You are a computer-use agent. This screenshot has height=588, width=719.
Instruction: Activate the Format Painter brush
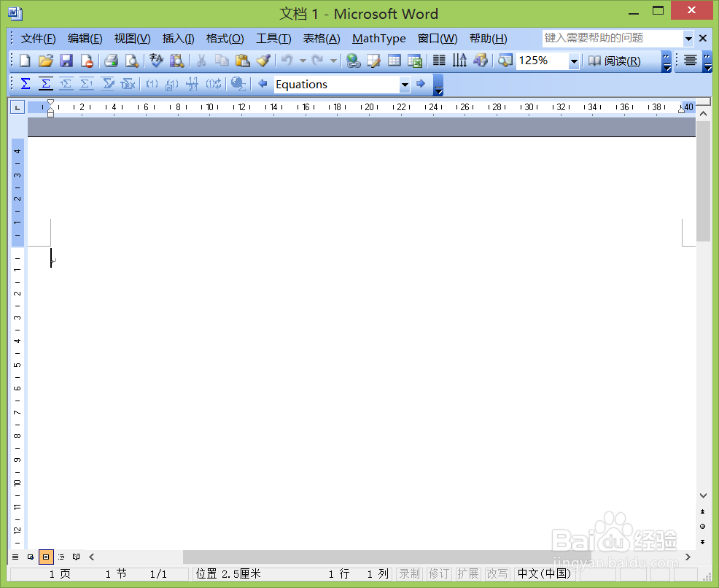tap(263, 61)
